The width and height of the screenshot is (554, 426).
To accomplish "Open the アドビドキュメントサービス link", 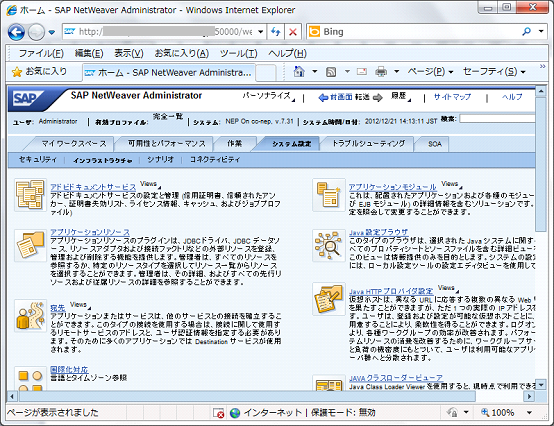I will (93, 187).
